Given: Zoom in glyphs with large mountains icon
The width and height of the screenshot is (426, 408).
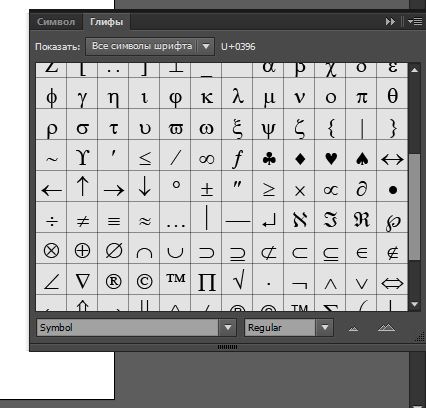Looking at the screenshot, I should (387, 327).
